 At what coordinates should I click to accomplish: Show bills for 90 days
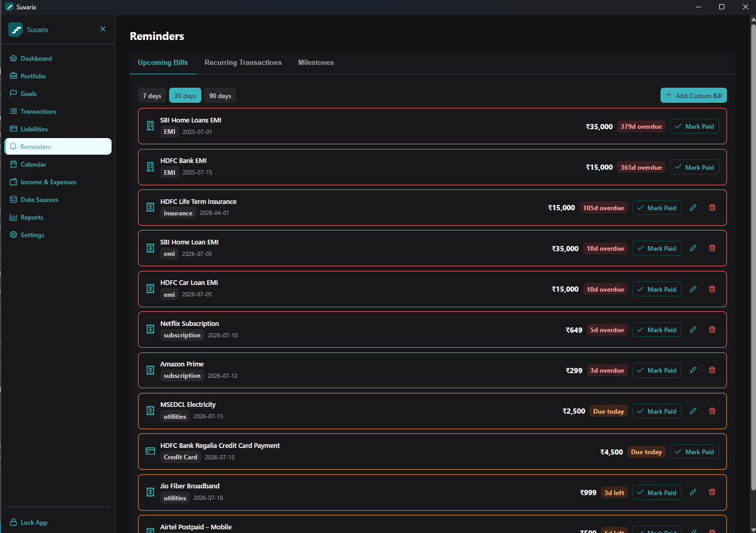click(220, 95)
